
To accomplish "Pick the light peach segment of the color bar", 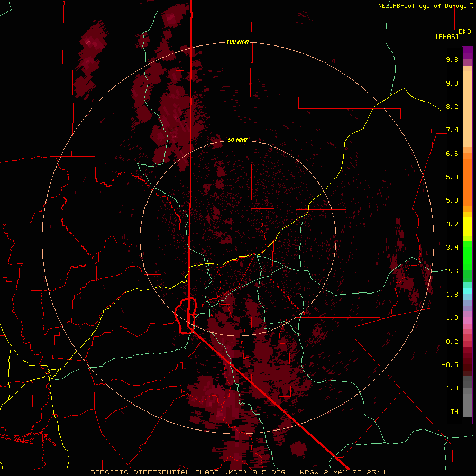I will 467,108.
